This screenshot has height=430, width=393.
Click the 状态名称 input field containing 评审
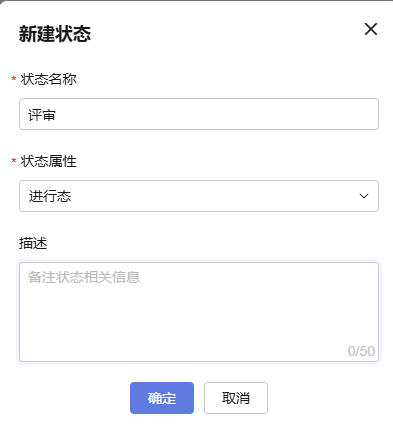point(199,114)
